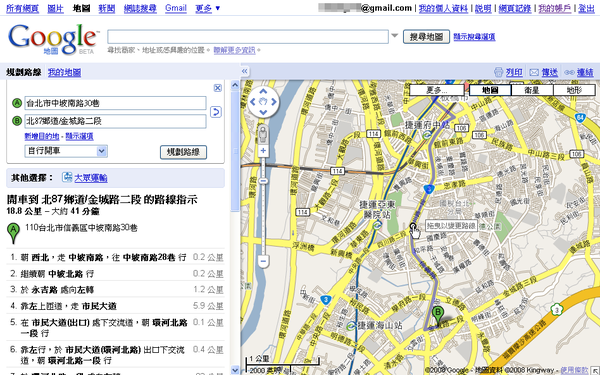Pan the map right with the arrow
Viewport: 600px width, 375px height.
(274, 102)
